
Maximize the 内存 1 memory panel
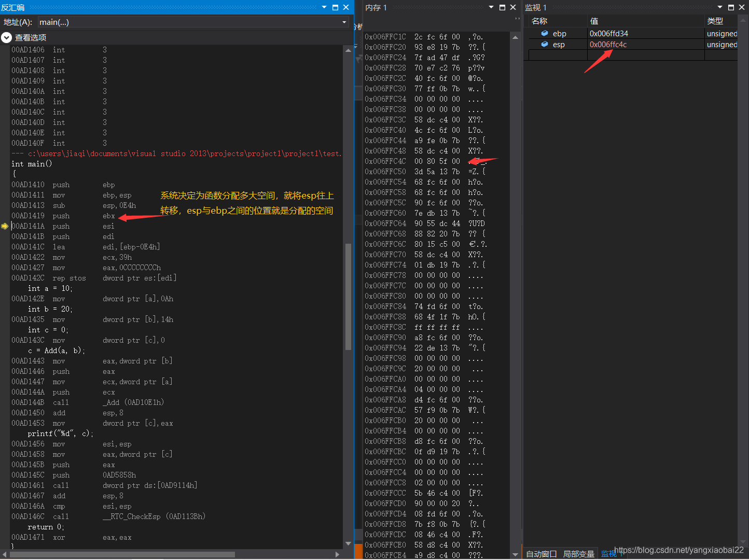502,7
